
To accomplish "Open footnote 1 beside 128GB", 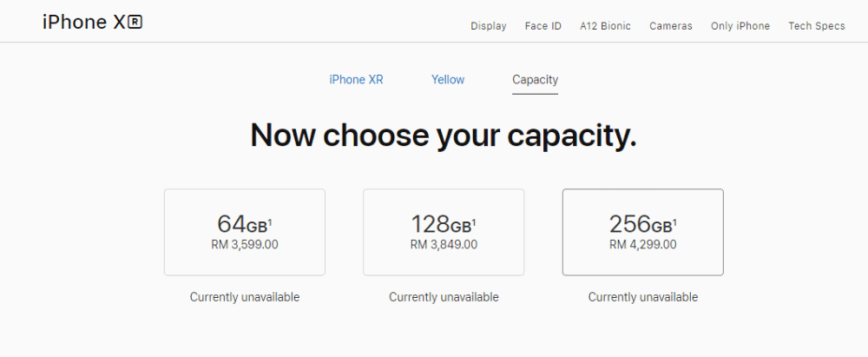I will tap(474, 221).
